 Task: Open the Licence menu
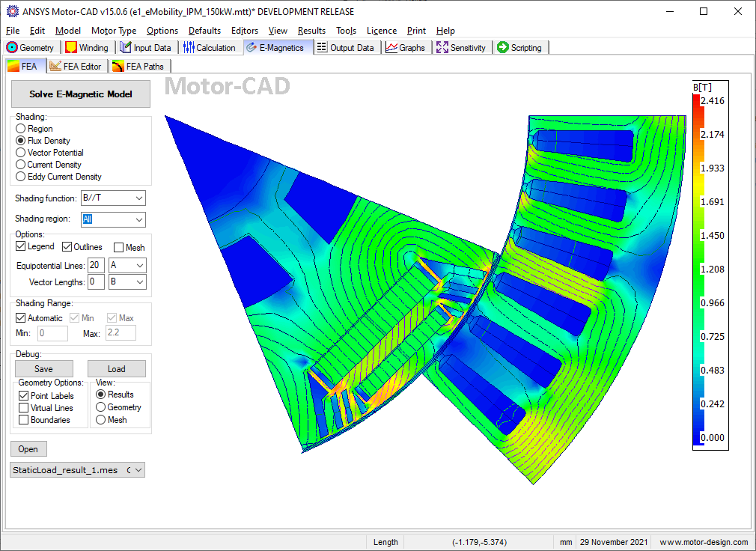(x=382, y=31)
